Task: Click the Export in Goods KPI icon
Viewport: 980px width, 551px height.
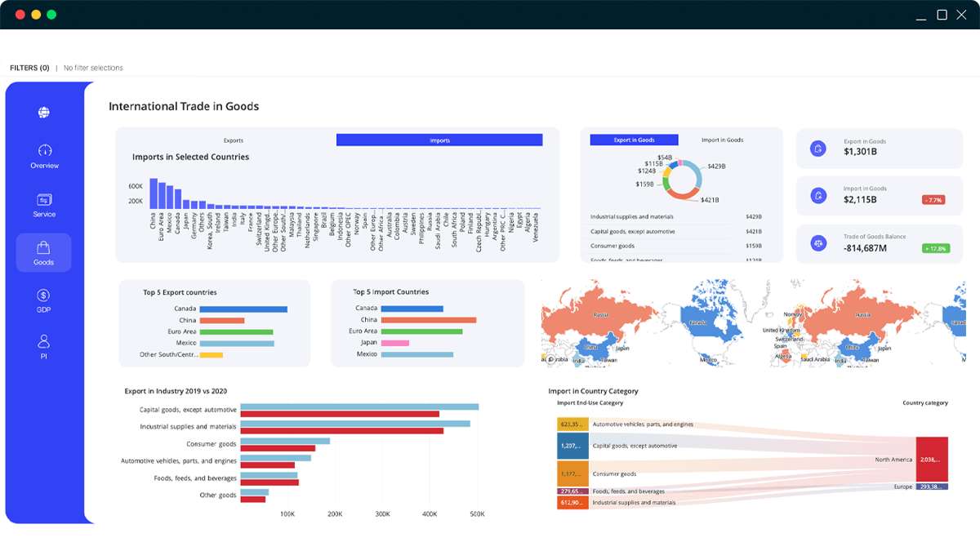Action: [817, 148]
